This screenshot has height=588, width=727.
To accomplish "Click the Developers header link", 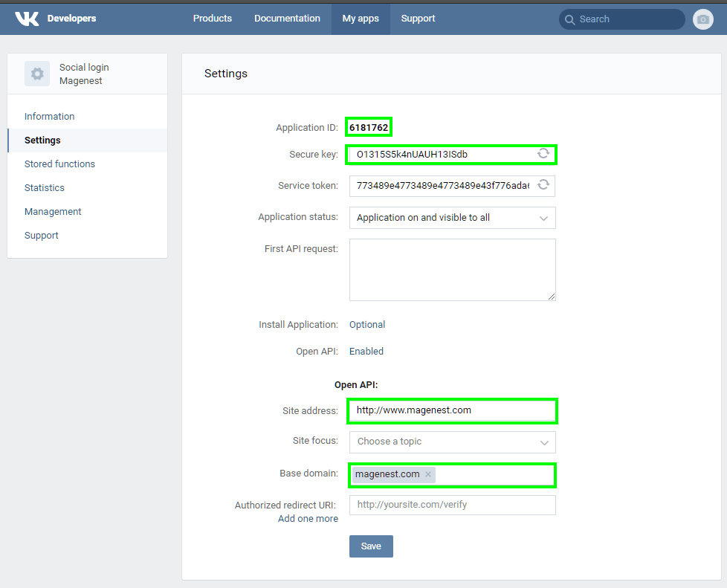I will pyautogui.click(x=72, y=19).
